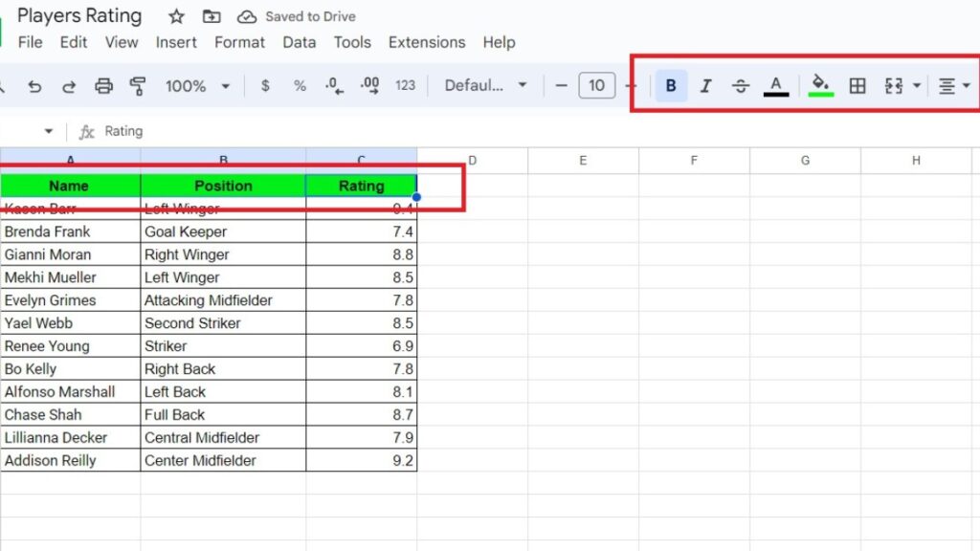This screenshot has width=980, height=551.
Task: Star the Players Rating spreadsheet
Action: click(175, 15)
